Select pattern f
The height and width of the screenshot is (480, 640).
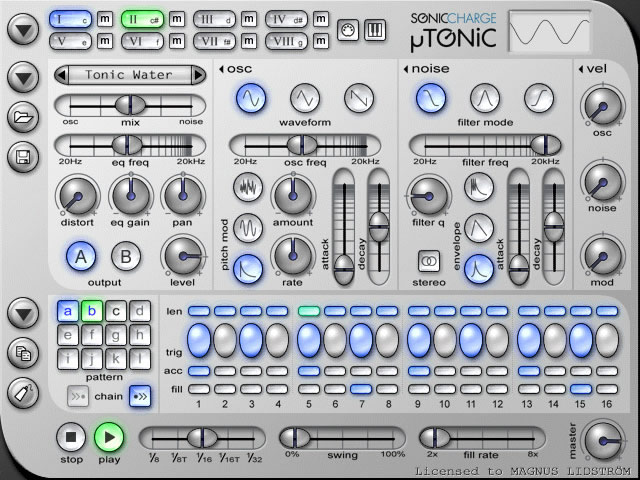[92, 335]
